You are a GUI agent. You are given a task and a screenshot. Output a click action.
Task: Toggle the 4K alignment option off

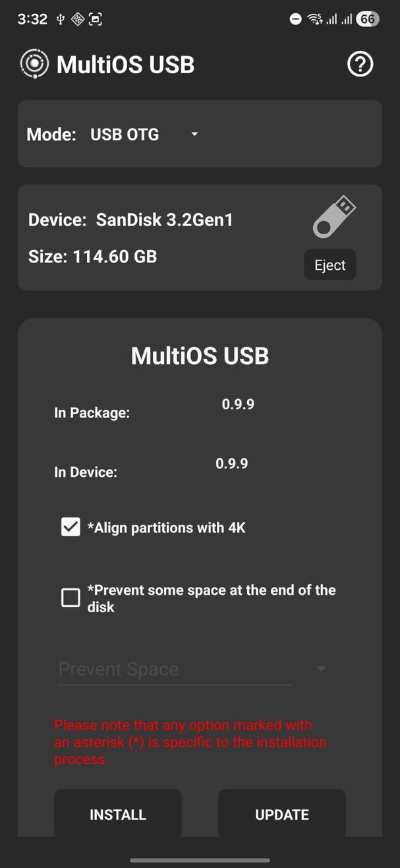(70, 526)
